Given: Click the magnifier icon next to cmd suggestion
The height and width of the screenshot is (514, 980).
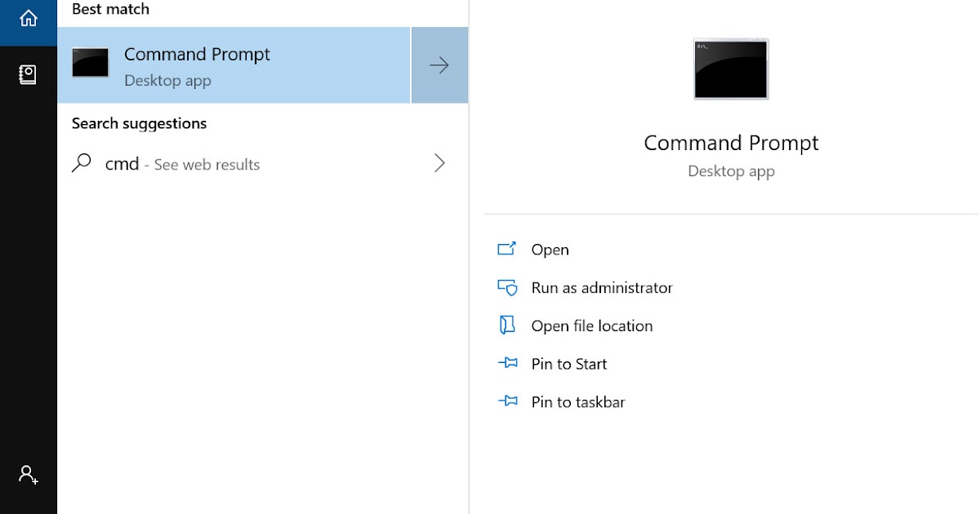Looking at the screenshot, I should 82,163.
